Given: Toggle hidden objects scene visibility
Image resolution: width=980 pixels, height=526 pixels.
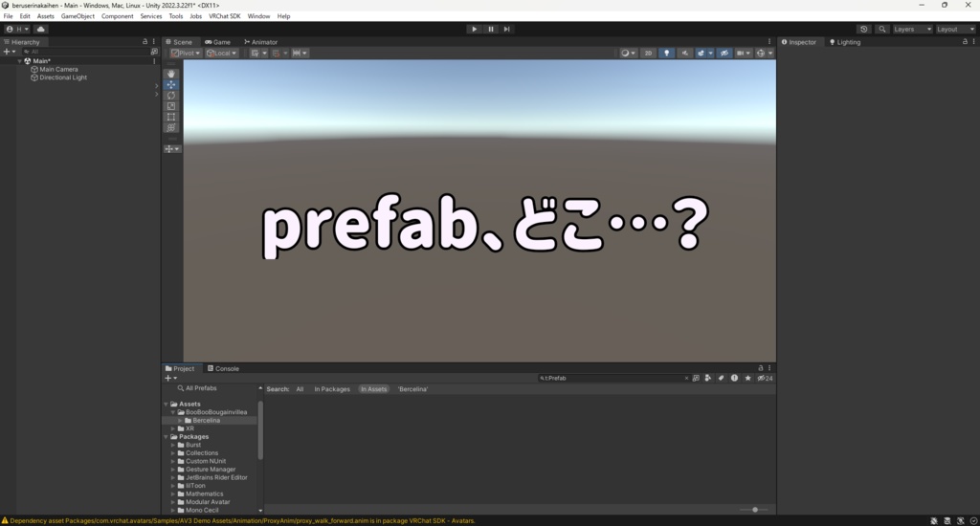Looking at the screenshot, I should [724, 54].
